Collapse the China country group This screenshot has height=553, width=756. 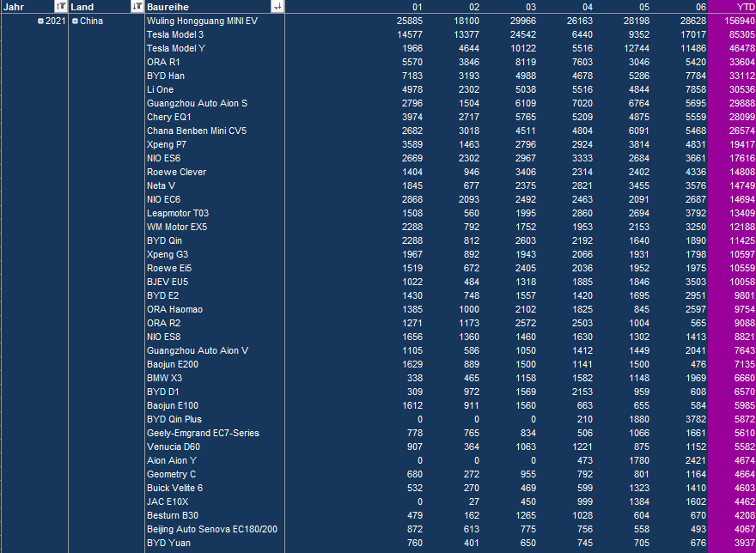click(x=76, y=21)
